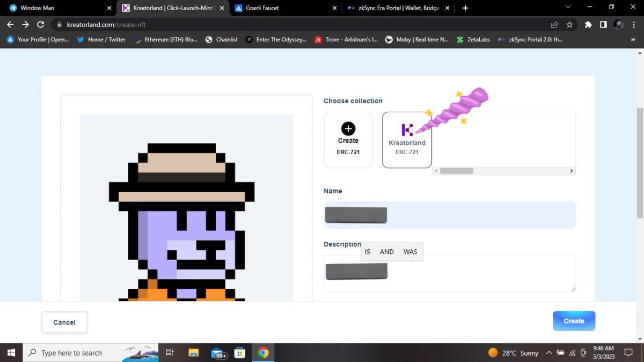Open the clock showing 9:46 AM
The image size is (644, 362).
point(603,353)
